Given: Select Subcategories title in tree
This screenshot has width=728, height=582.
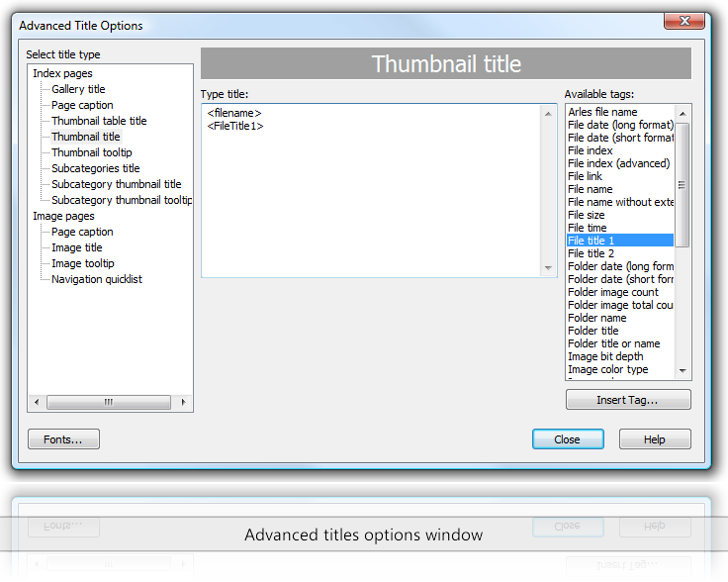Looking at the screenshot, I should pyautogui.click(x=95, y=168).
